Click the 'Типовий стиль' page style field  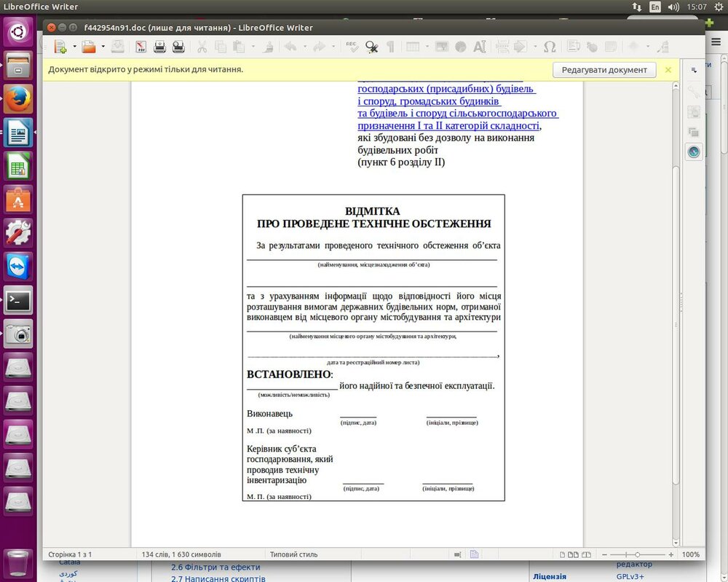point(293,554)
